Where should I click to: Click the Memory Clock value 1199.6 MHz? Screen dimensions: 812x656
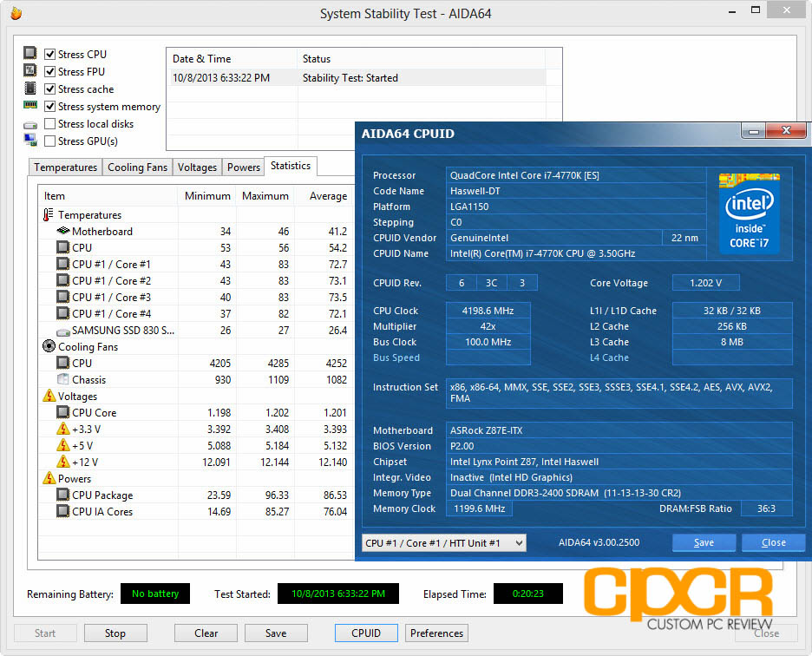[480, 508]
